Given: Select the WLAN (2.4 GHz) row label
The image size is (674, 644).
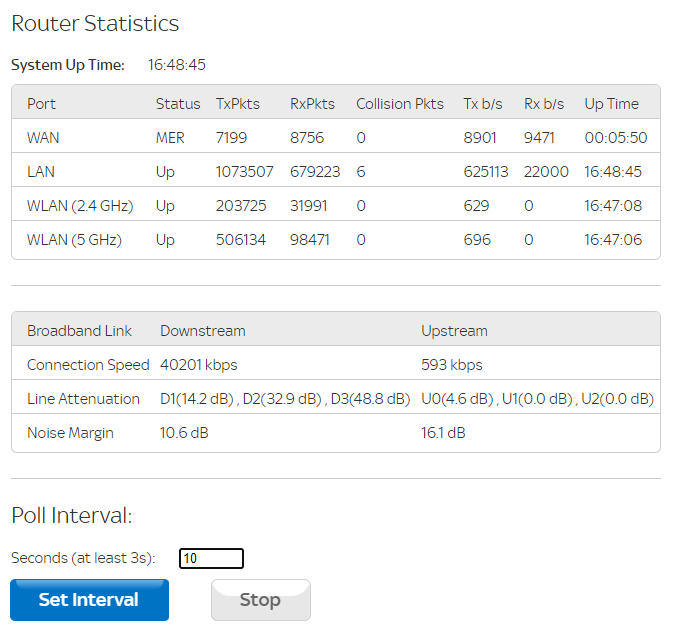Looking at the screenshot, I should tap(80, 206).
